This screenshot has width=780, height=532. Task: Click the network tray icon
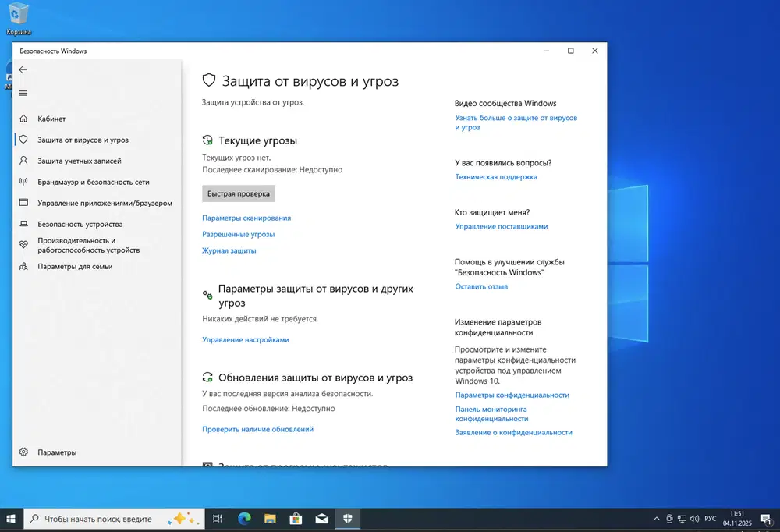pos(682,519)
